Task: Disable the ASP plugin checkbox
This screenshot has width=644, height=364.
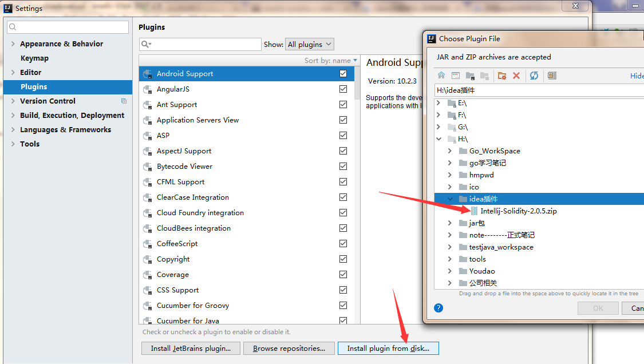Action: click(x=343, y=135)
